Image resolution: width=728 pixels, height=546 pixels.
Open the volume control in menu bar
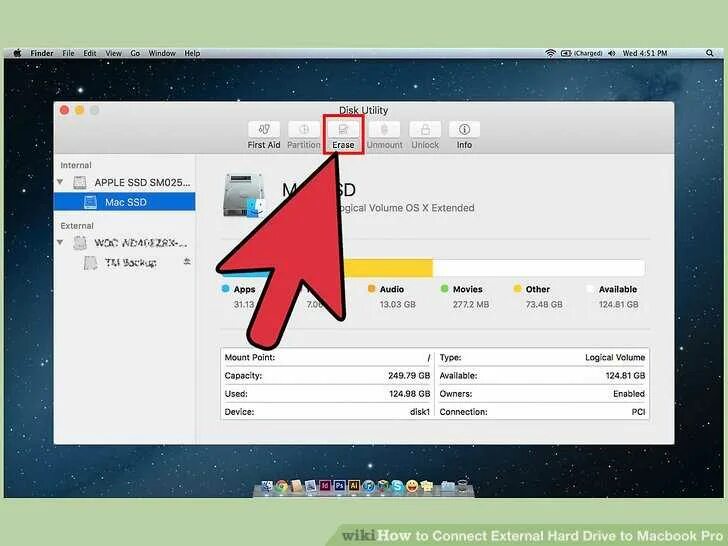(612, 53)
